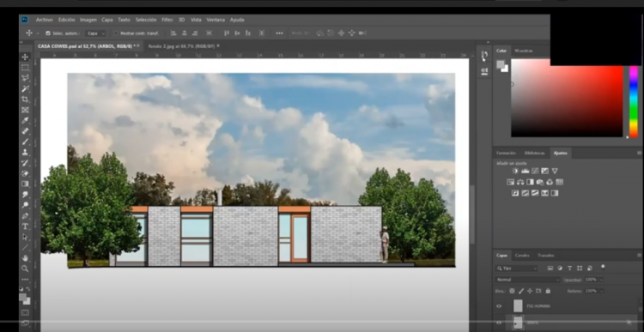Select the Frame tool
644x332 pixels.
tap(25, 110)
